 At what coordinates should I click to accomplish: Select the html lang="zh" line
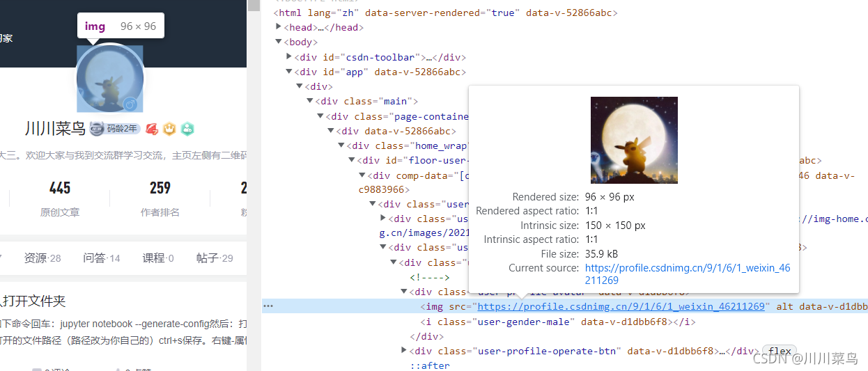(x=445, y=13)
